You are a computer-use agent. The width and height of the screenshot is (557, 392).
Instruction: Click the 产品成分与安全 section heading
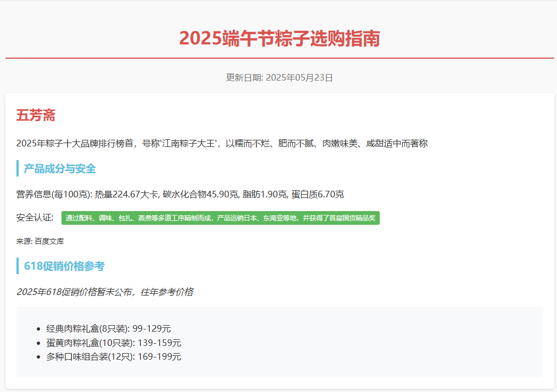60,168
